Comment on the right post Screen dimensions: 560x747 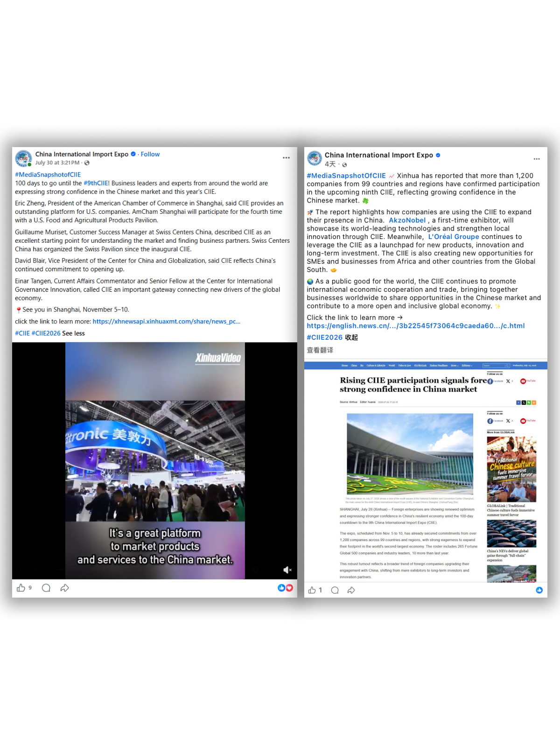pyautogui.click(x=335, y=590)
